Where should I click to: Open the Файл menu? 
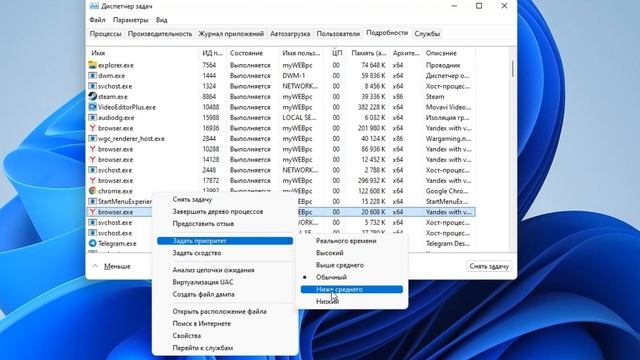tap(97, 20)
